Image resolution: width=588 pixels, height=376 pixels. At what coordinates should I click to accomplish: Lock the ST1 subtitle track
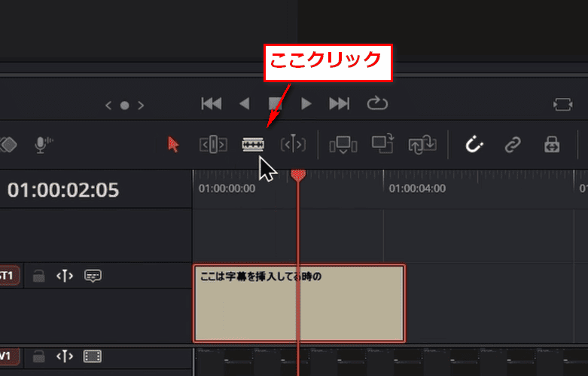[39, 277]
